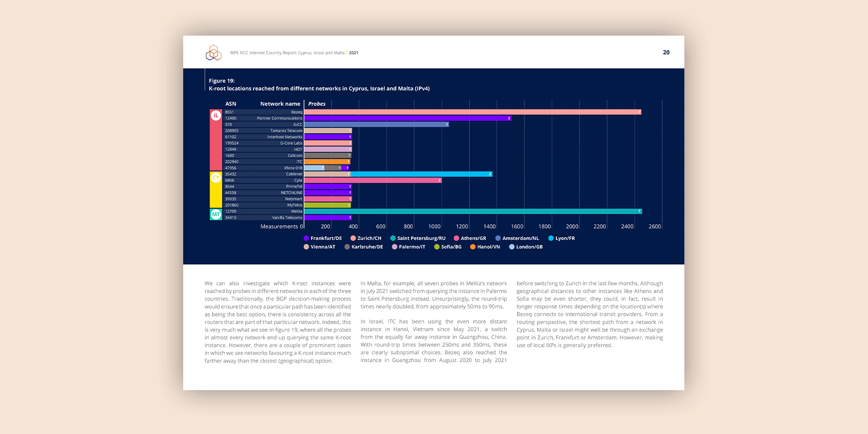
Task: Click the IL country badge
Action: pyautogui.click(x=216, y=116)
